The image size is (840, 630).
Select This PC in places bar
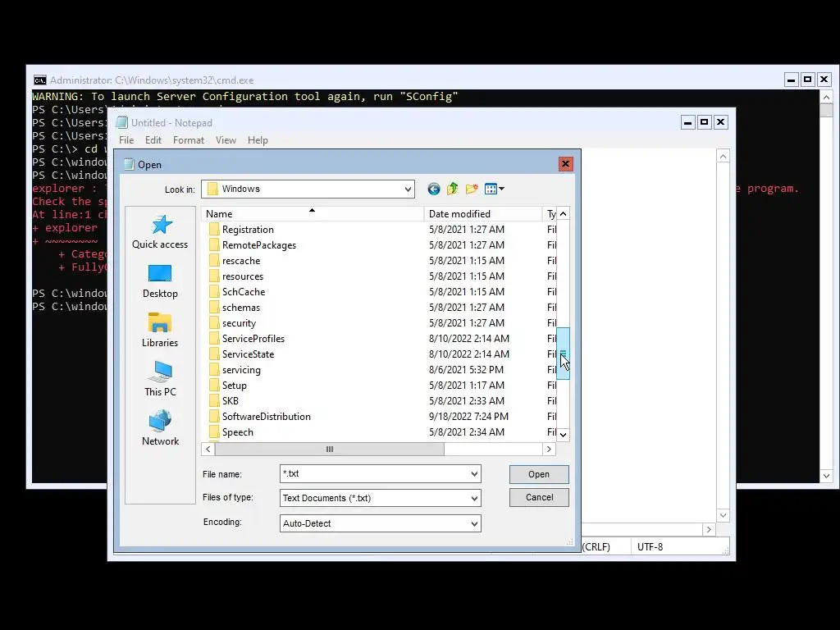(160, 379)
